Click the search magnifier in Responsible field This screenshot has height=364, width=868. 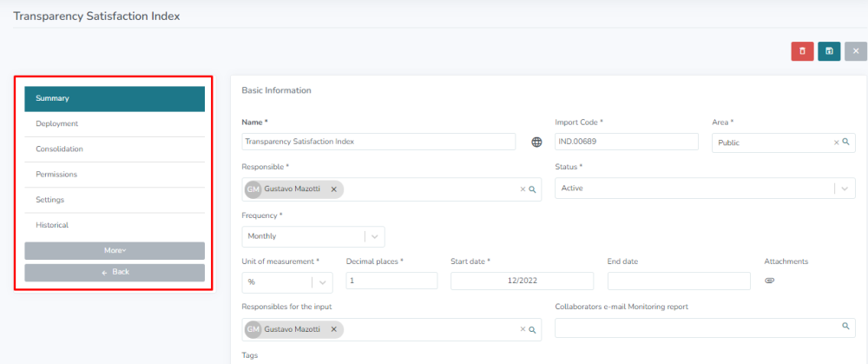[533, 189]
